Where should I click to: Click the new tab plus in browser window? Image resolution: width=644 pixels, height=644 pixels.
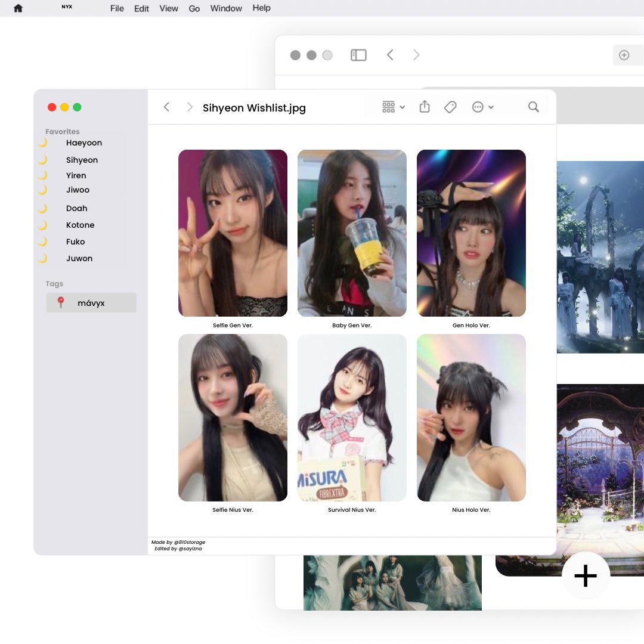[624, 55]
